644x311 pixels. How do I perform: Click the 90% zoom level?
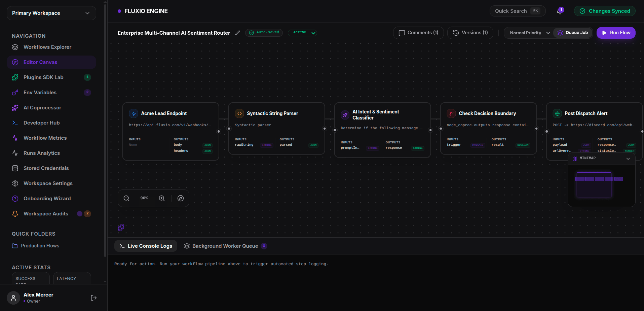tap(144, 198)
